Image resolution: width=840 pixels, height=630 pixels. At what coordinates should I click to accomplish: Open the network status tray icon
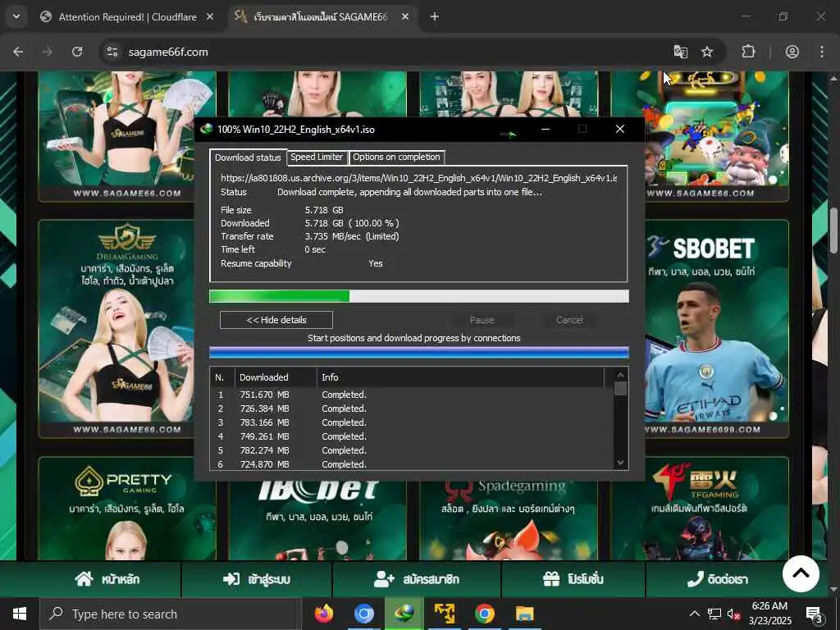(x=714, y=614)
